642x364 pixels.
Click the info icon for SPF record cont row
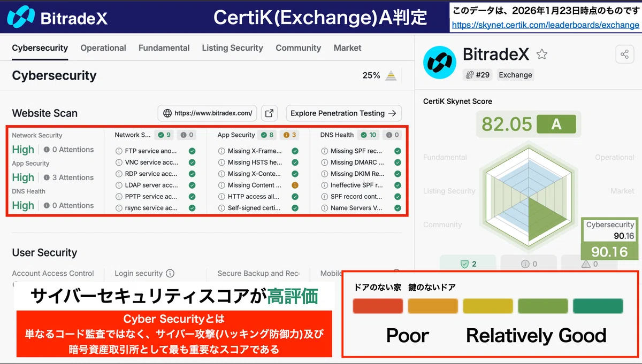[x=324, y=197]
